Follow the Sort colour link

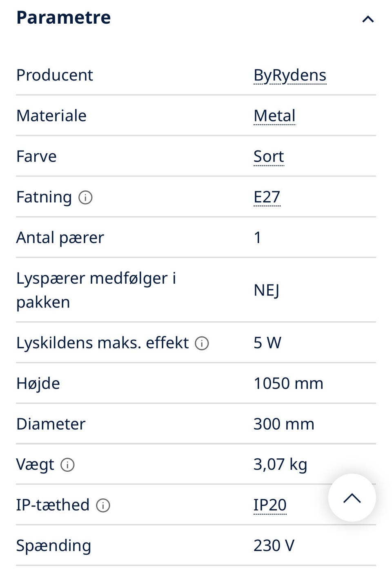[x=268, y=156]
